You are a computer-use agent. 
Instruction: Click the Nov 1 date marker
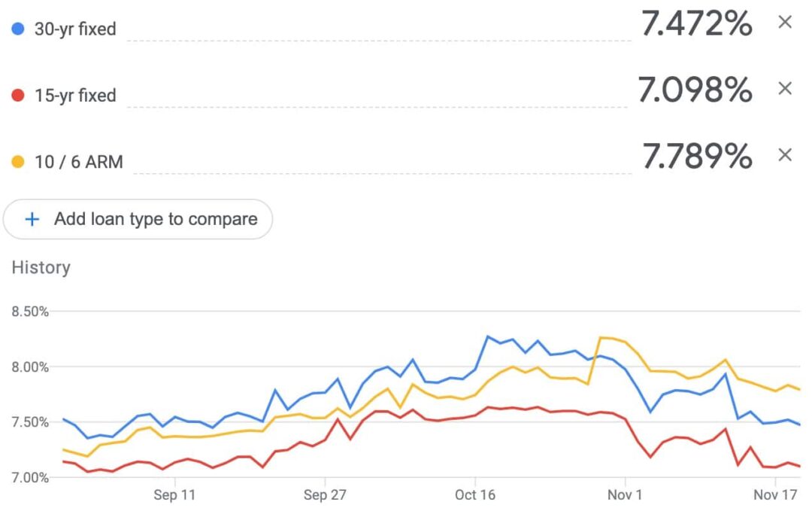point(625,494)
